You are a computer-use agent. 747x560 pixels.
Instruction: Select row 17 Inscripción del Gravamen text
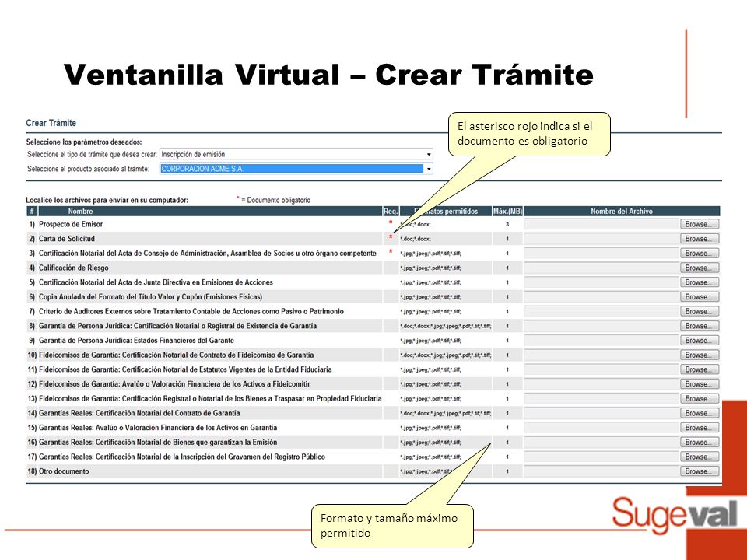tap(182, 457)
